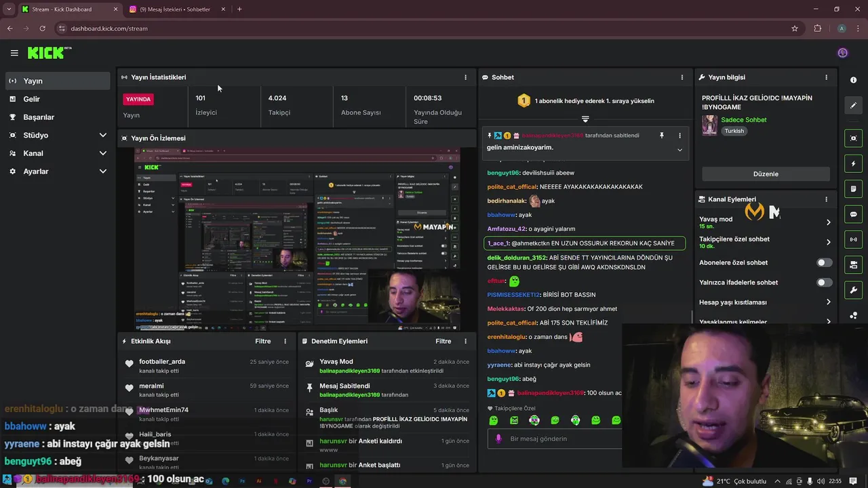868x488 pixels.
Task: Open Etkinlik Akışı panel three-dot menu
Action: pos(285,342)
